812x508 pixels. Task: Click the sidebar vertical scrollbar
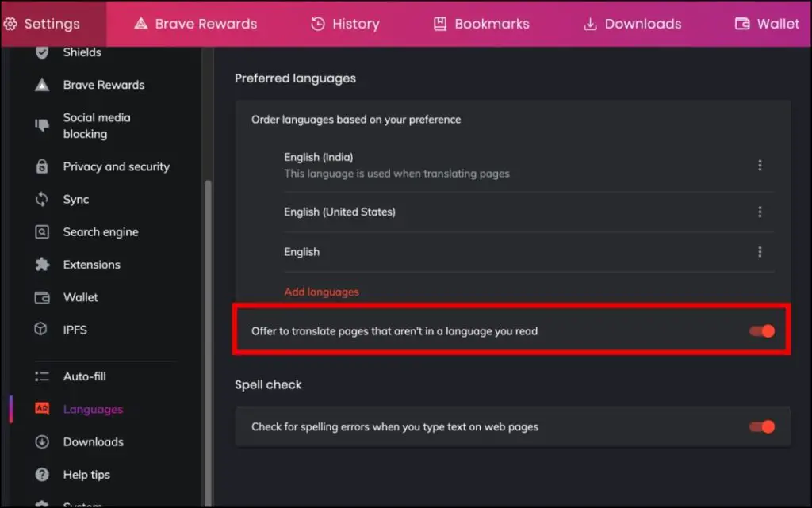point(209,343)
